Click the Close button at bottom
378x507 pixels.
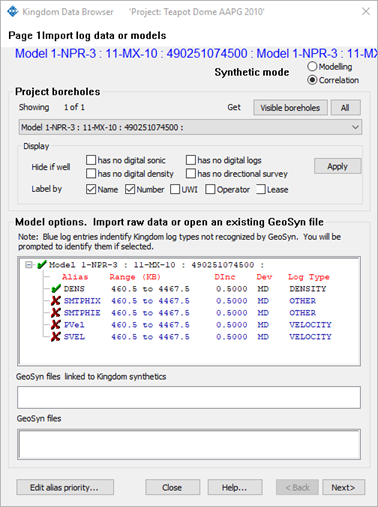[x=172, y=487]
